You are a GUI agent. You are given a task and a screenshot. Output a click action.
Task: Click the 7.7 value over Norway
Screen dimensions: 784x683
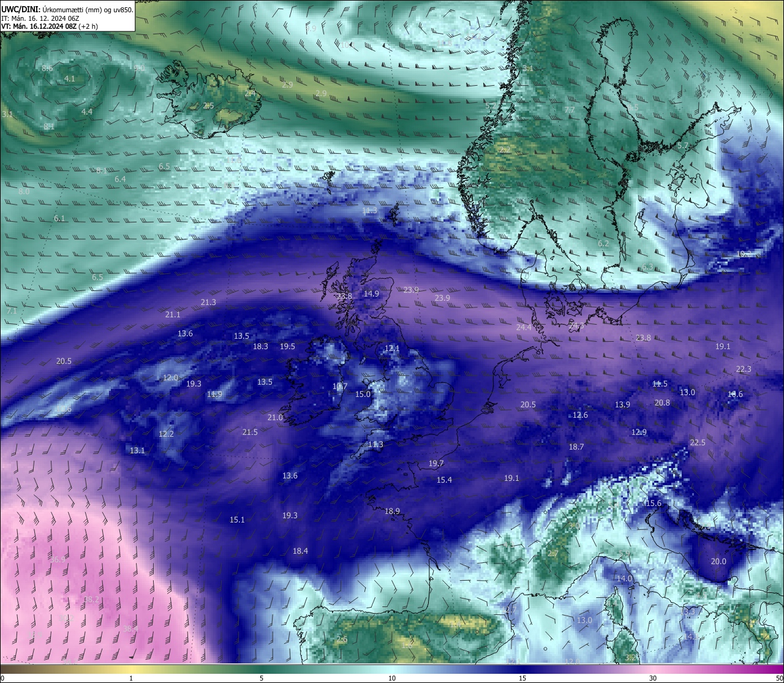coord(570,110)
